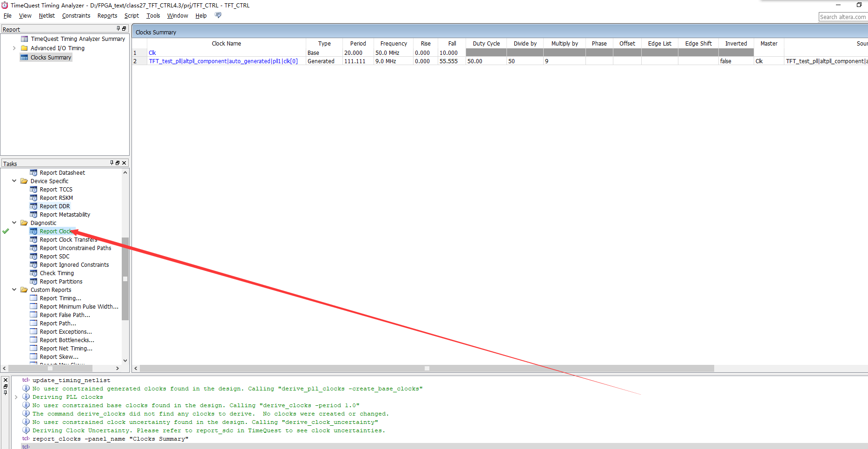Viewport: 868px width, 449px height.
Task: Sort by Frequency column header
Action: [x=394, y=44]
